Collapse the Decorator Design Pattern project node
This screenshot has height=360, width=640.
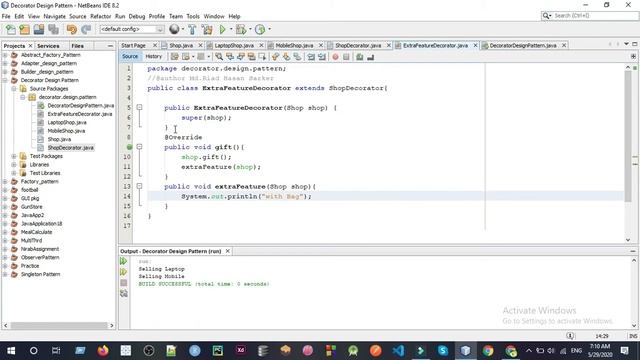pyautogui.click(x=5, y=80)
